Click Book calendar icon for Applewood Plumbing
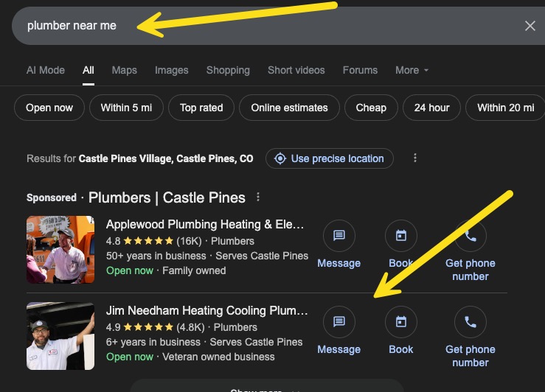 tap(401, 236)
